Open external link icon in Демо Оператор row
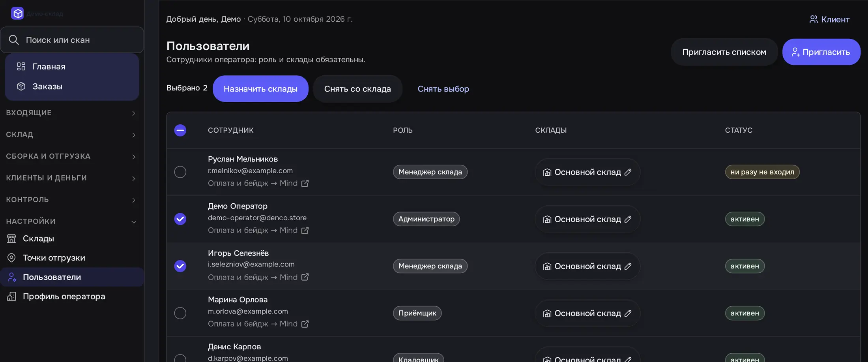Image resolution: width=868 pixels, height=362 pixels. point(305,230)
